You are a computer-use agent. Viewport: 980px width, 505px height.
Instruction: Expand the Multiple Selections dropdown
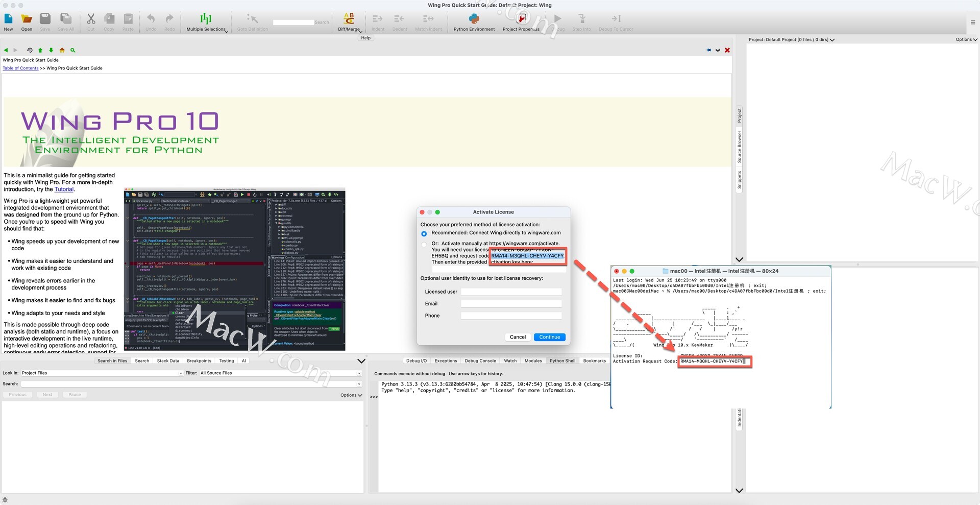point(206,22)
